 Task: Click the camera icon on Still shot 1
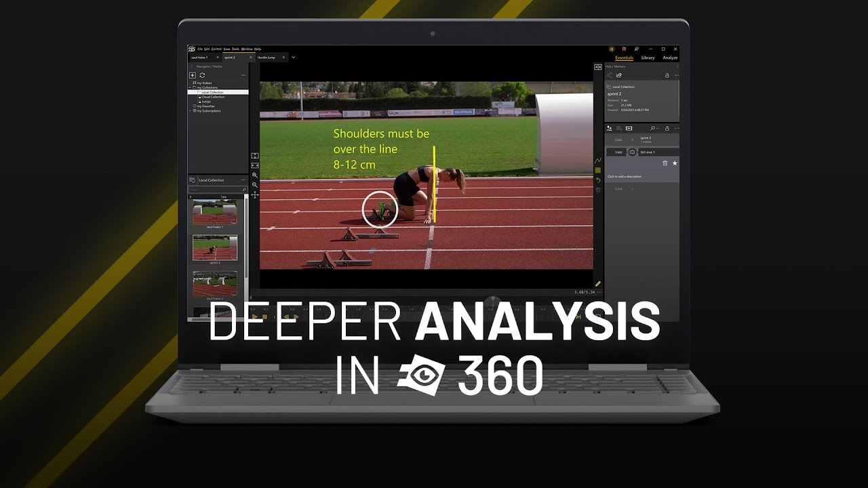(633, 152)
